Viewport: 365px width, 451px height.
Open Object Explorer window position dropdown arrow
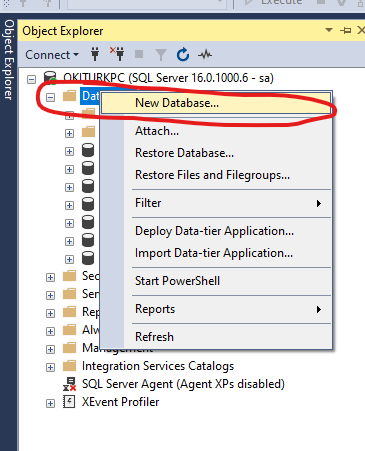(329, 30)
